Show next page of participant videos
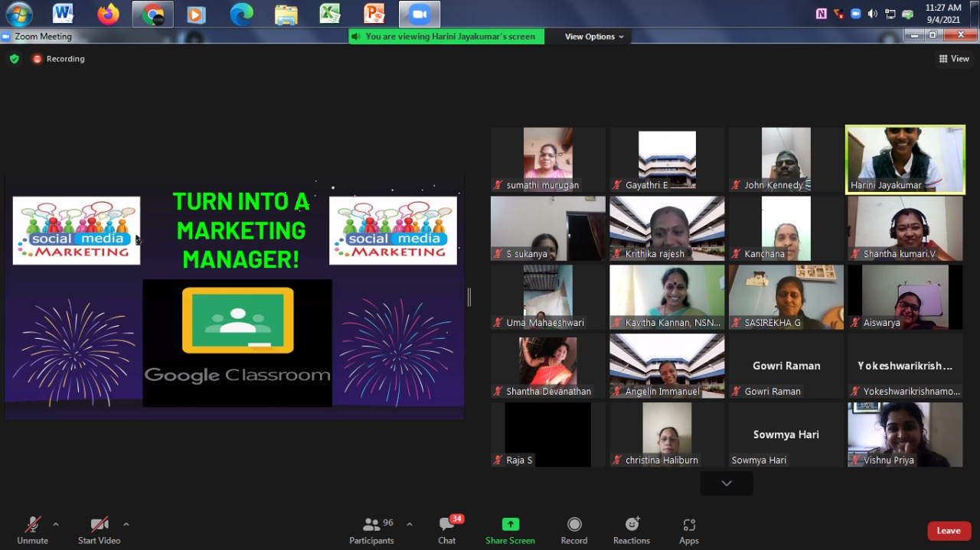 [727, 483]
